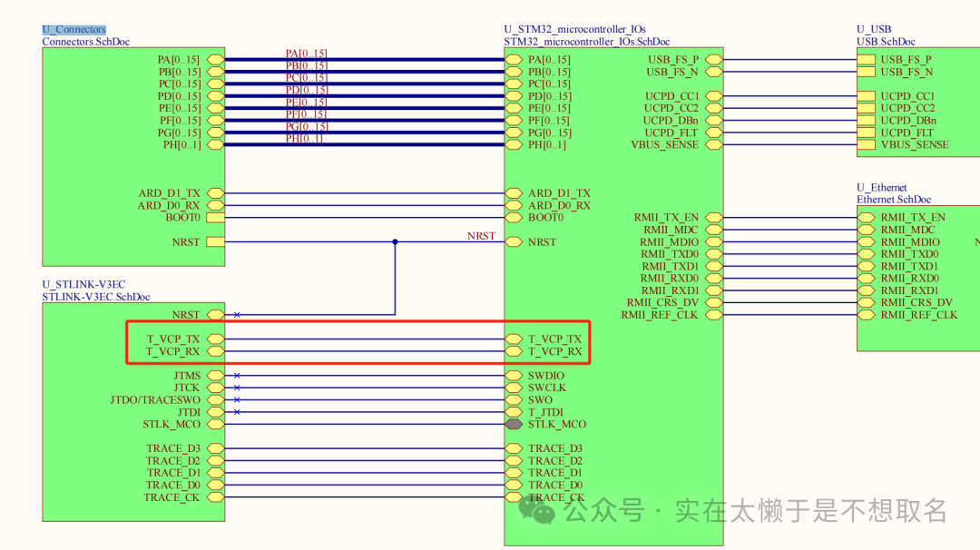Screen dimensions: 980x550
Task: Select the highlighted U_Connectors designator text
Action: [x=73, y=30]
